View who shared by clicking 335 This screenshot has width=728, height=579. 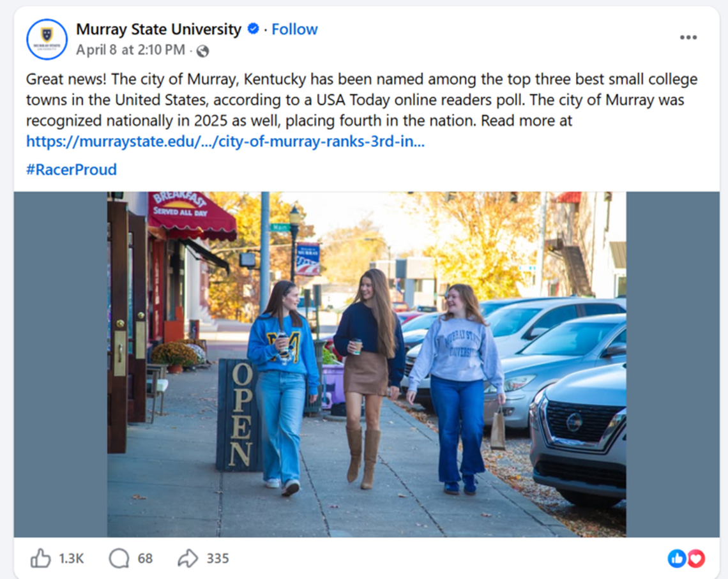pyautogui.click(x=216, y=558)
